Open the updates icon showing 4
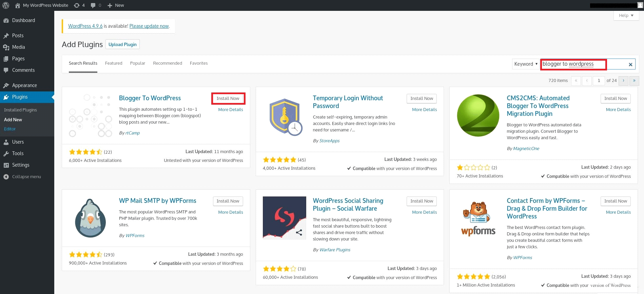This screenshot has height=294, width=644. point(79,5)
